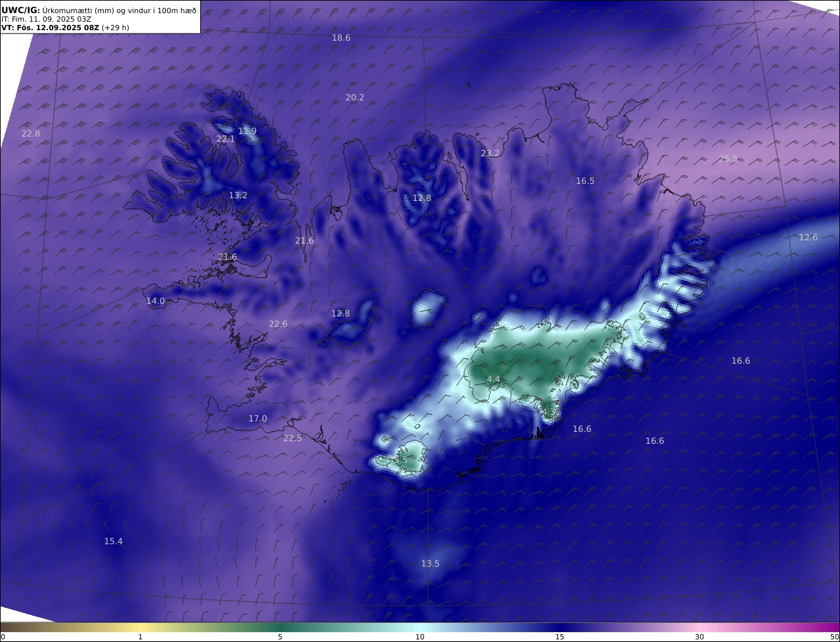
Task: Click the map value 17.0
Action: [x=258, y=419]
